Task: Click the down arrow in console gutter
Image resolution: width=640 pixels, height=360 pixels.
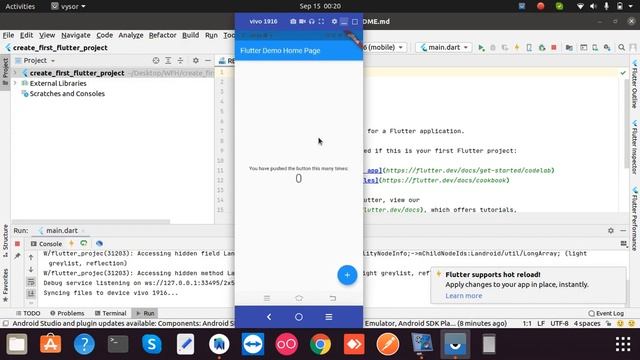Action: coord(31,269)
